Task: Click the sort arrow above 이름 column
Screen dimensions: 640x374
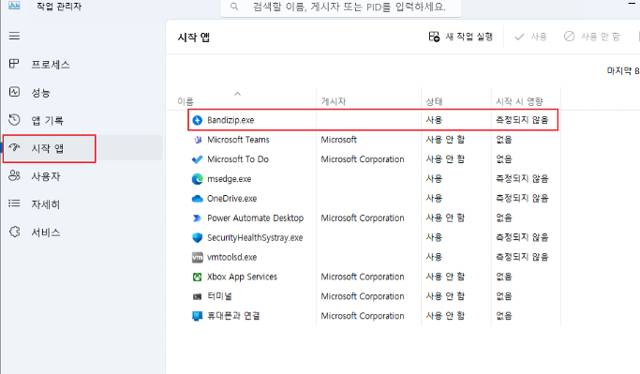Action: (237, 94)
